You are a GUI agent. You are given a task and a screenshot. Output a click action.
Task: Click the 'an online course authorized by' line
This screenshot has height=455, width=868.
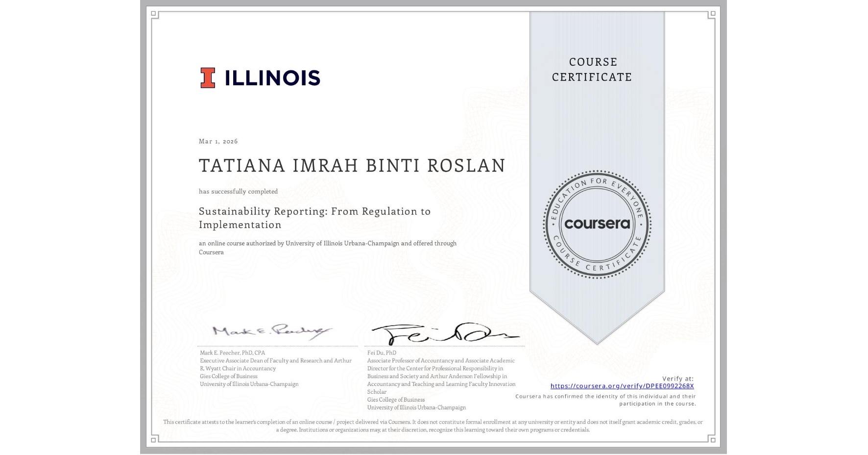(x=328, y=248)
